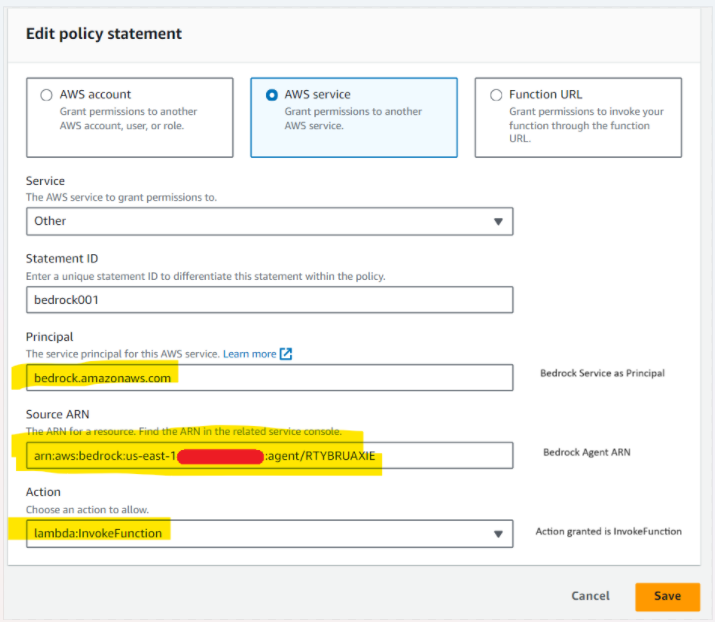715x622 pixels.
Task: Click the Service field label
Action: 45,181
